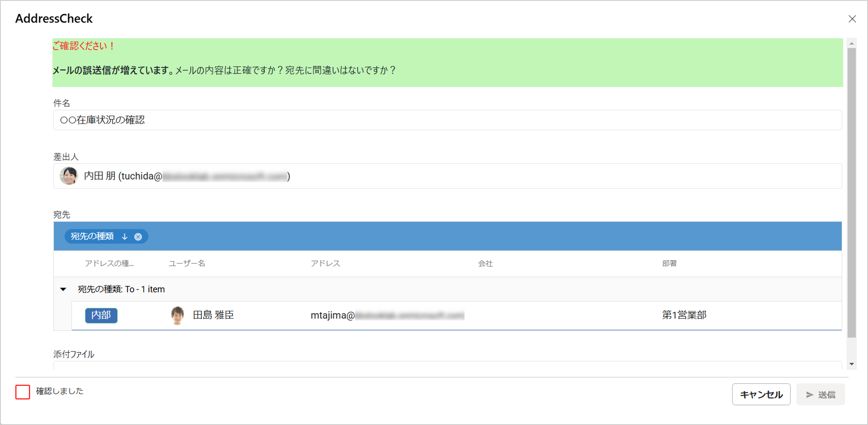Sort by the アドレス column header

tap(325, 264)
